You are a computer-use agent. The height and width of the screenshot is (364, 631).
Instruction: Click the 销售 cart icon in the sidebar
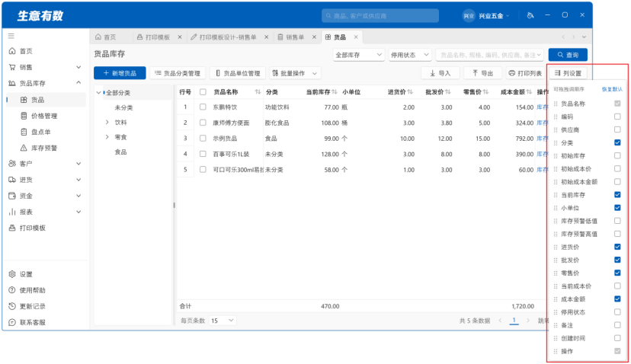[x=12, y=67]
